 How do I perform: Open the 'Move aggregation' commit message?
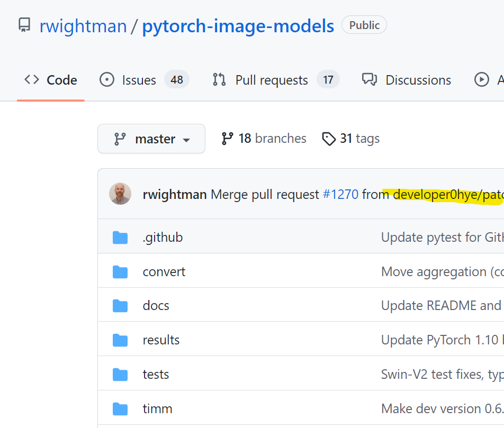point(442,272)
